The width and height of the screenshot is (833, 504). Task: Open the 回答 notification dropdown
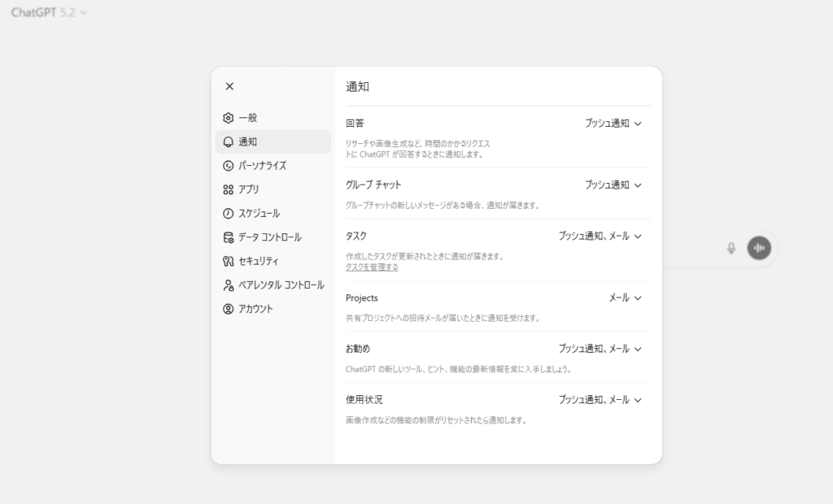coord(613,124)
